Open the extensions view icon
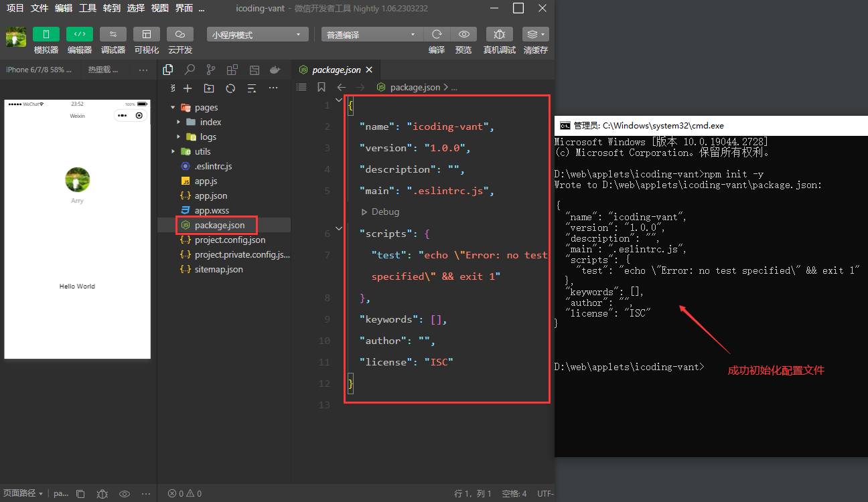This screenshot has height=502, width=868. click(x=232, y=70)
